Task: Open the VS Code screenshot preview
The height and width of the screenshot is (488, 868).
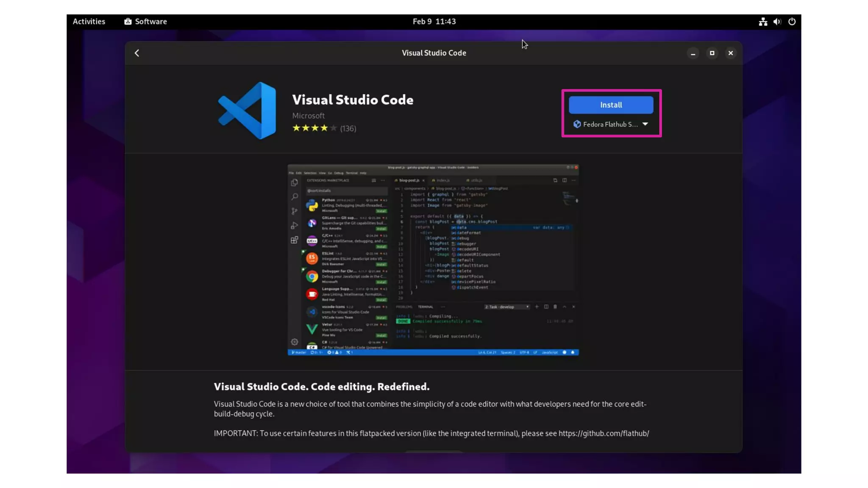Action: click(x=433, y=260)
